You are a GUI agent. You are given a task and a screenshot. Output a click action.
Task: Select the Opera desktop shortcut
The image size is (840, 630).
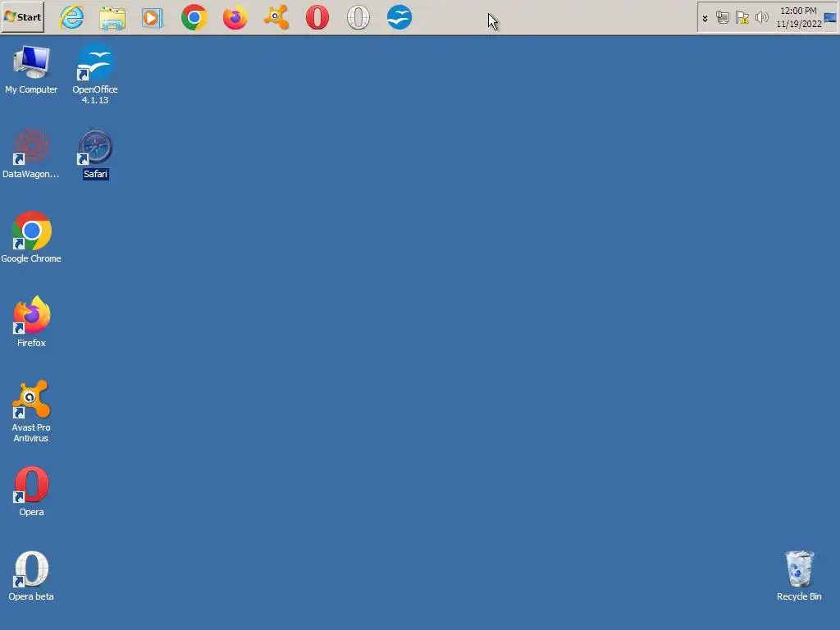[x=31, y=491]
